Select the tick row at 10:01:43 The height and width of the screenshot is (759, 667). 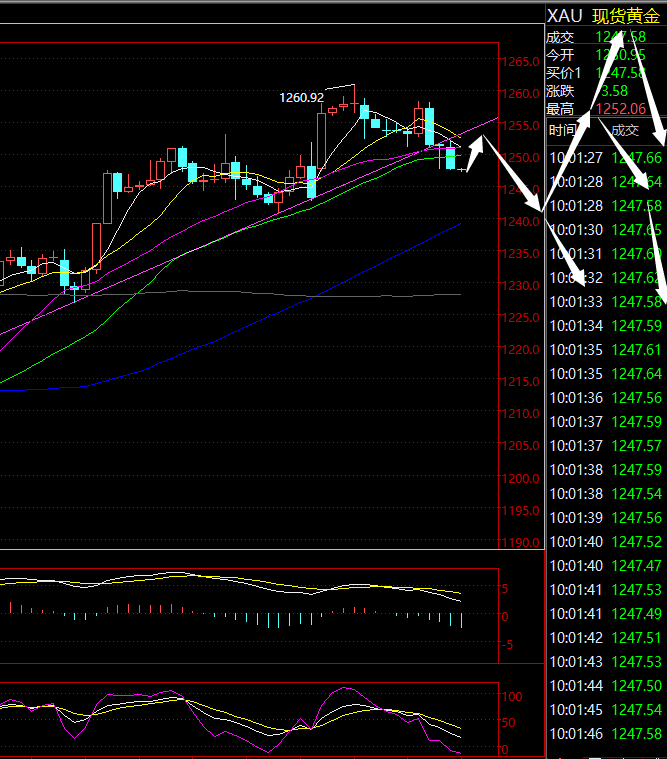tap(606, 662)
